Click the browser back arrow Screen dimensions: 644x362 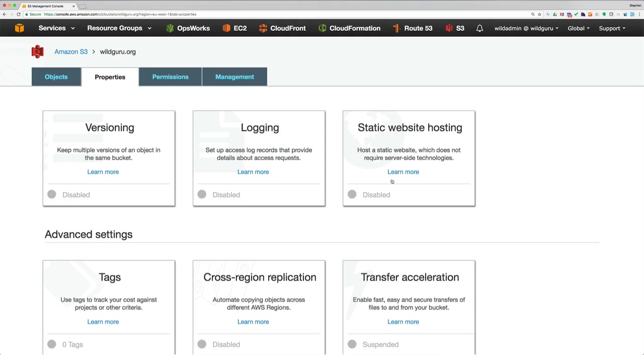pyautogui.click(x=5, y=14)
